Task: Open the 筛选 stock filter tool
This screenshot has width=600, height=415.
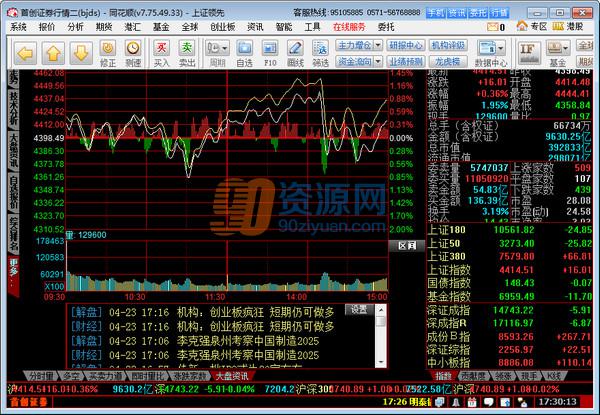Action: [x=320, y=54]
